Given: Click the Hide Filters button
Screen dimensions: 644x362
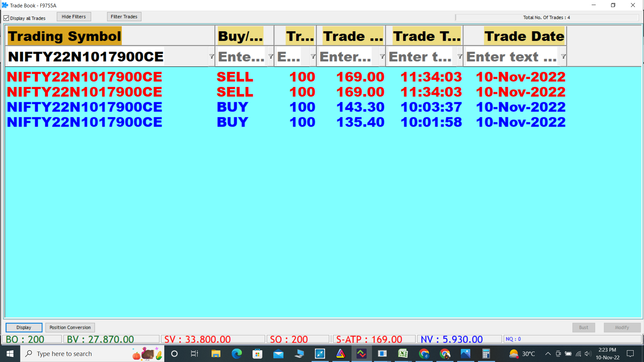Looking at the screenshot, I should pos(74,17).
